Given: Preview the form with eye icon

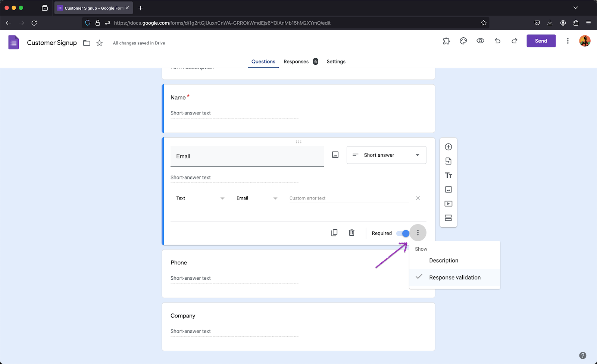Looking at the screenshot, I should click(x=480, y=41).
